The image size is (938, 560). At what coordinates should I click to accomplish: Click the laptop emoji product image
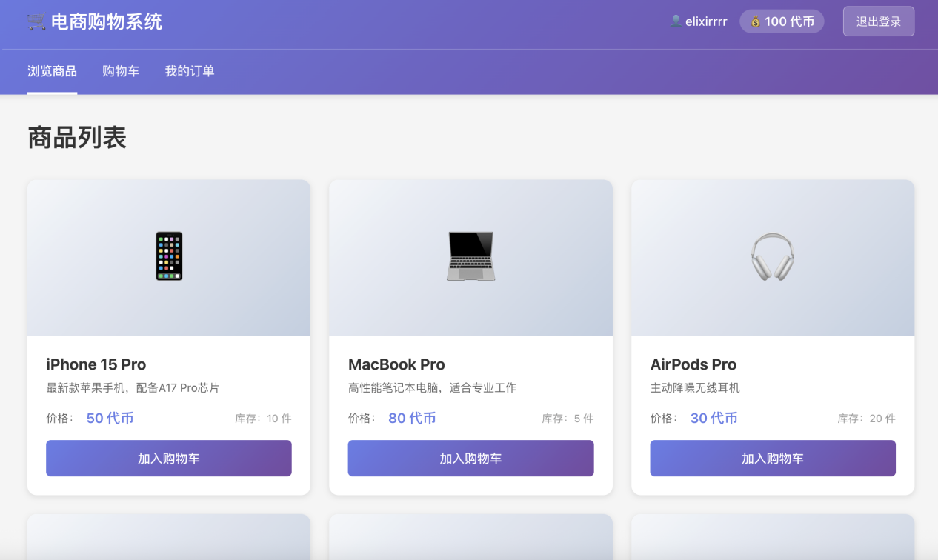(x=470, y=256)
